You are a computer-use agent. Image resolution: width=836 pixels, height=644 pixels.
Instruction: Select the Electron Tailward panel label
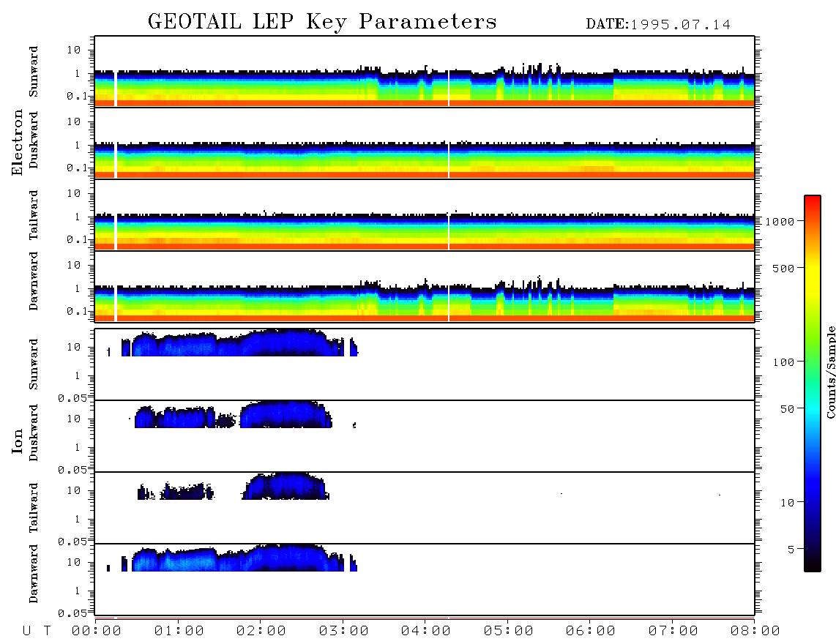[x=34, y=215]
